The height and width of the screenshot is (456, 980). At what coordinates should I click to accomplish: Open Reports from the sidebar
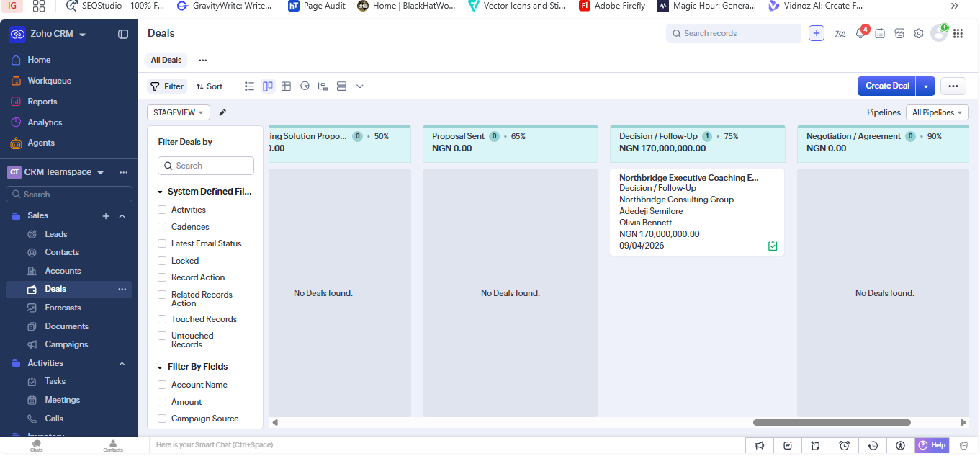coord(42,102)
